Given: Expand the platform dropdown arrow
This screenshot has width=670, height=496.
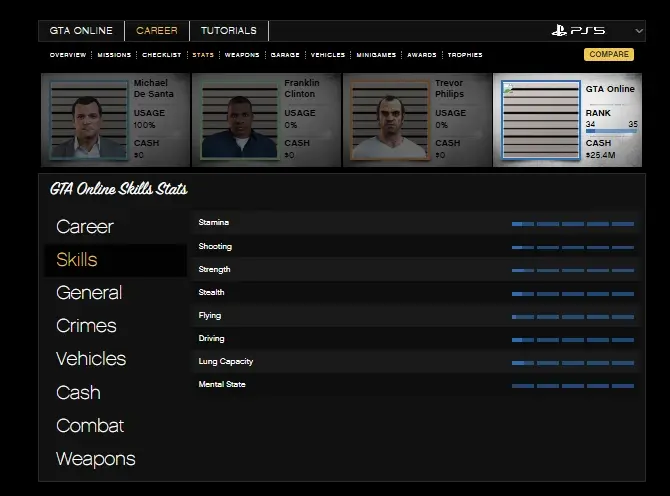Looking at the screenshot, I should point(639,31).
